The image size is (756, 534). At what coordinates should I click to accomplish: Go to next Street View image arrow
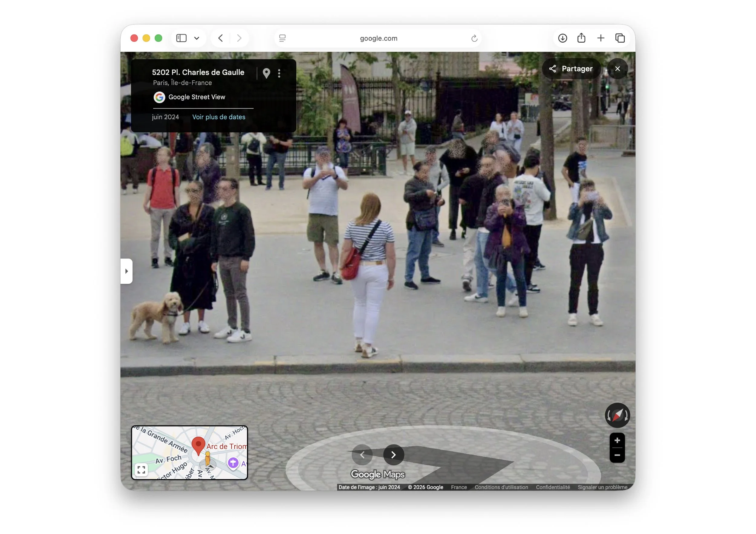[393, 455]
